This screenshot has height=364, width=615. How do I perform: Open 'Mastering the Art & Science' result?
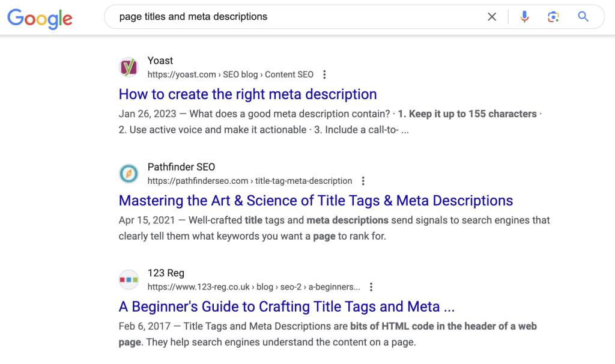point(316,201)
